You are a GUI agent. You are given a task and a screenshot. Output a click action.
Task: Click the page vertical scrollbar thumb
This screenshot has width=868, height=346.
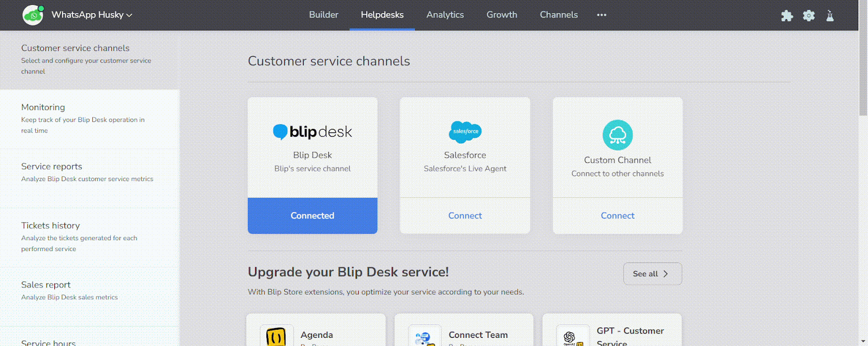pos(863,57)
